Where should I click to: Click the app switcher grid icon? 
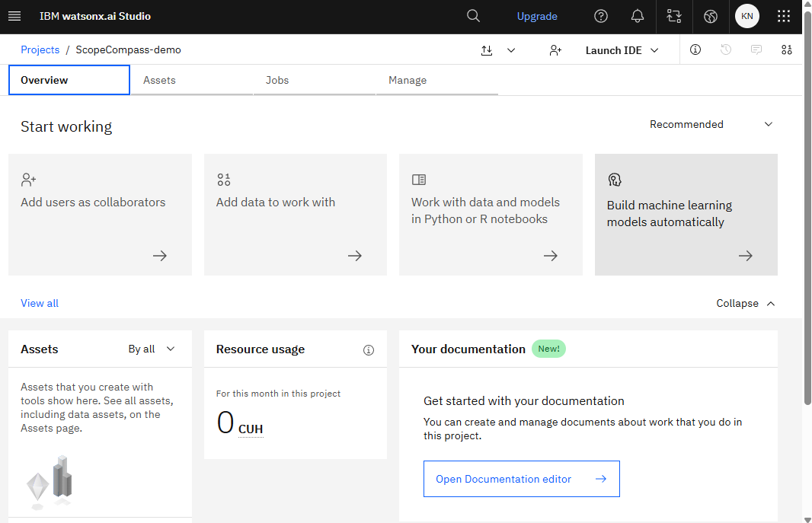tap(784, 16)
